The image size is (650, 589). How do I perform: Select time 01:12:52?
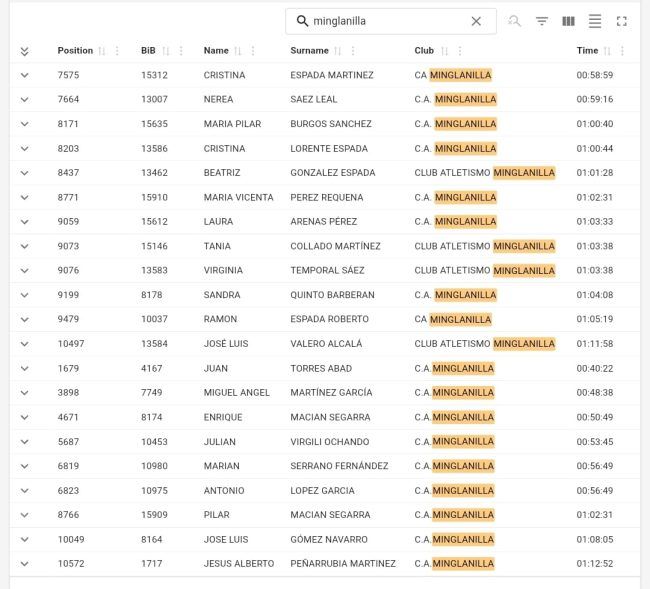(594, 564)
